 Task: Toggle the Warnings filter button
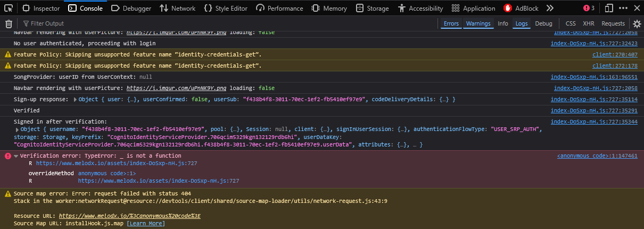point(478,23)
